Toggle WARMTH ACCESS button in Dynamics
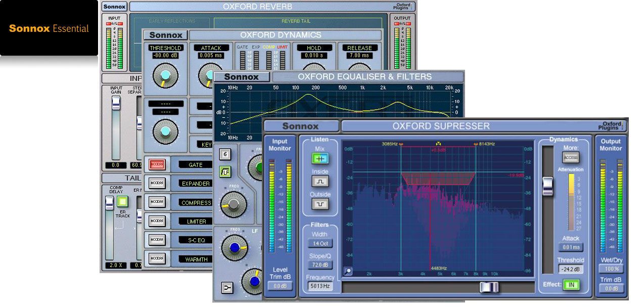The height and width of the screenshot is (307, 644). tap(157, 258)
